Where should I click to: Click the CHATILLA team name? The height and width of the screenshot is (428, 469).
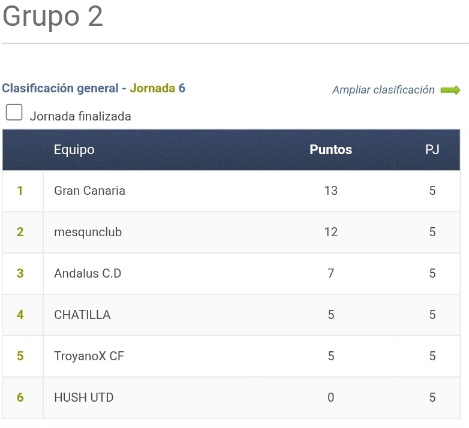pos(82,315)
